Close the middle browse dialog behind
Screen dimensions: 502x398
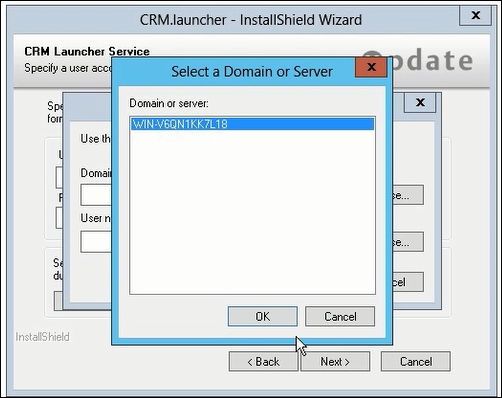(x=420, y=102)
